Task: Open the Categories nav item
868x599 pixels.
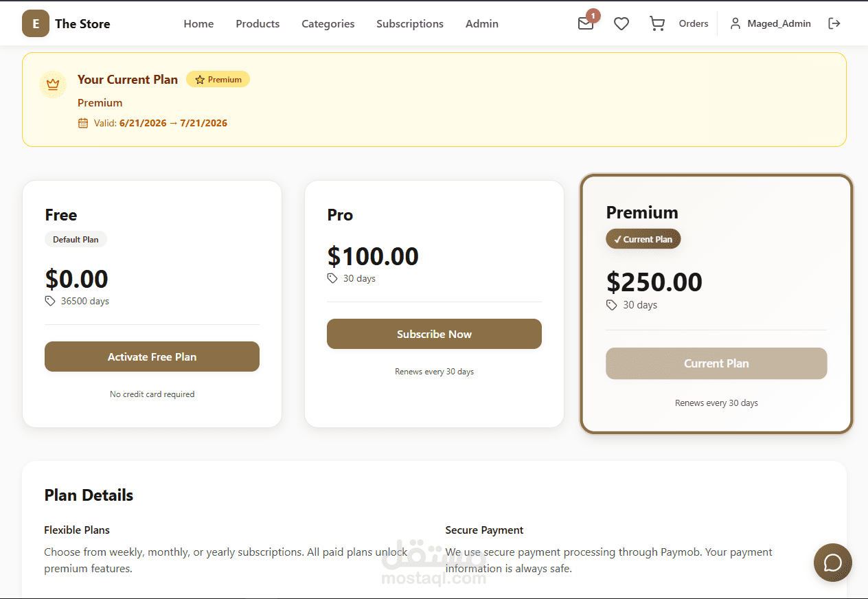Action: pos(328,23)
